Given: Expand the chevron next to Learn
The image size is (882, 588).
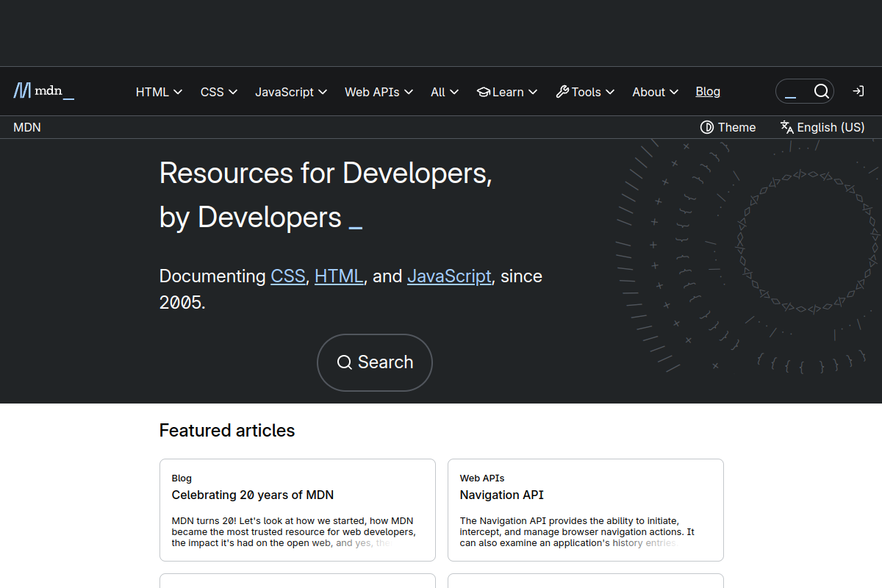Looking at the screenshot, I should (533, 92).
